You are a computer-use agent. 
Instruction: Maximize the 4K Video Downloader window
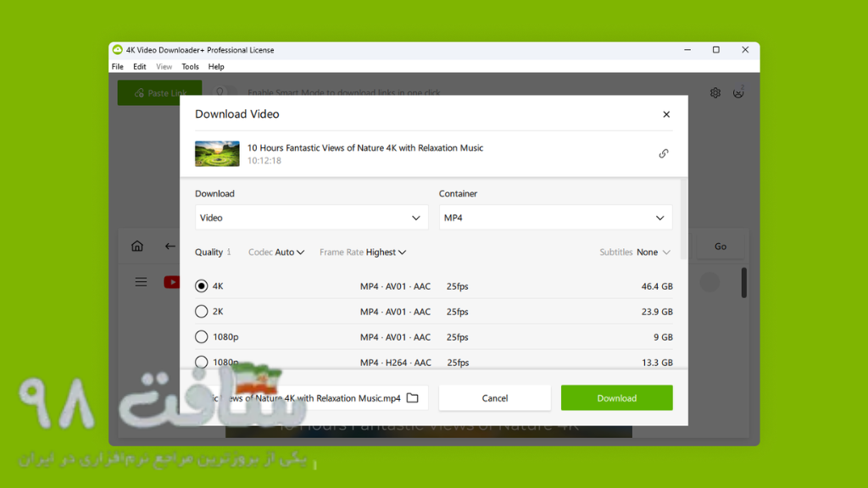pos(715,50)
